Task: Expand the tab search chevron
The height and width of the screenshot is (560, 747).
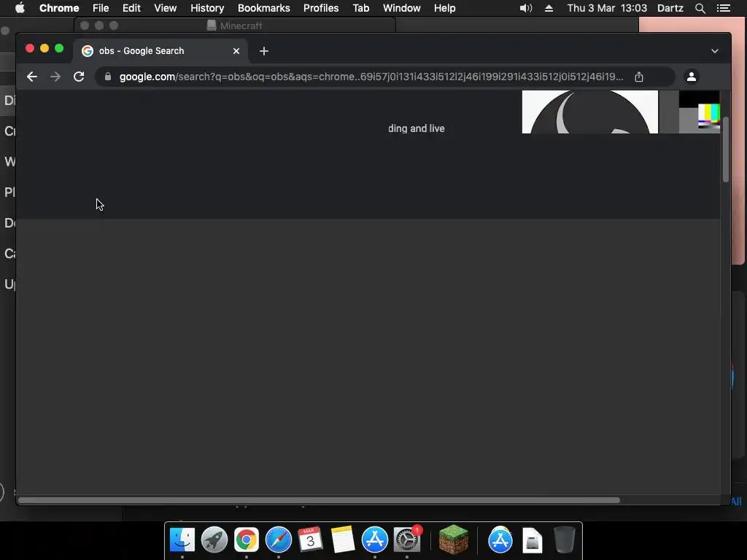Action: coord(715,51)
